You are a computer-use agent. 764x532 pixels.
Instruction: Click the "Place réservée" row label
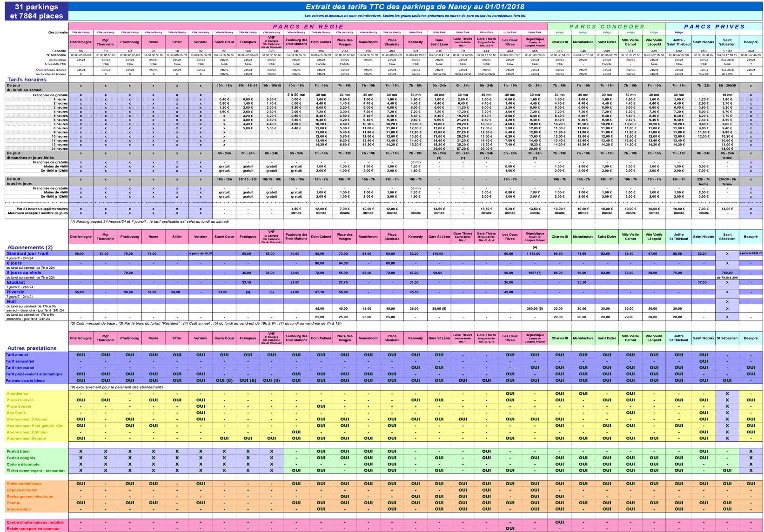click(20, 400)
